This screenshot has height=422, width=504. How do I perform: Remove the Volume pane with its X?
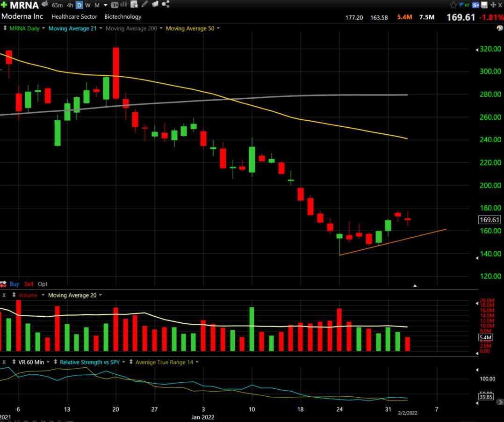coord(4,295)
